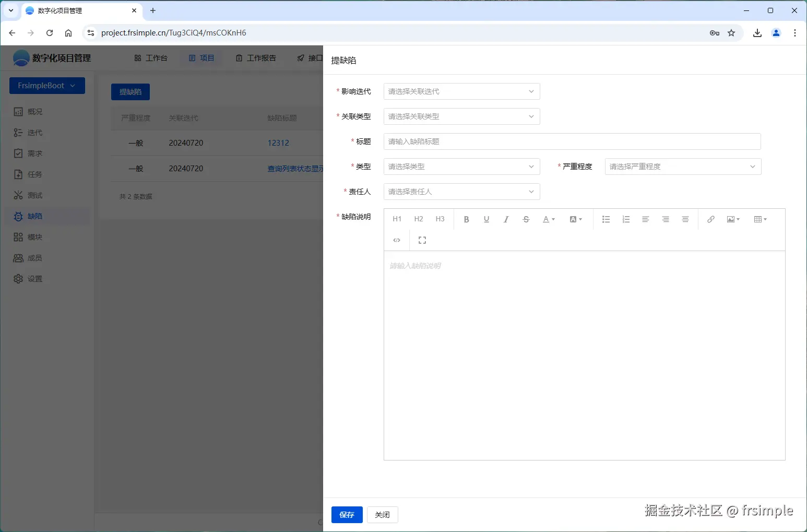The width and height of the screenshot is (807, 532).
Task: Toggle fullscreen mode for the editor
Action: pos(422,240)
